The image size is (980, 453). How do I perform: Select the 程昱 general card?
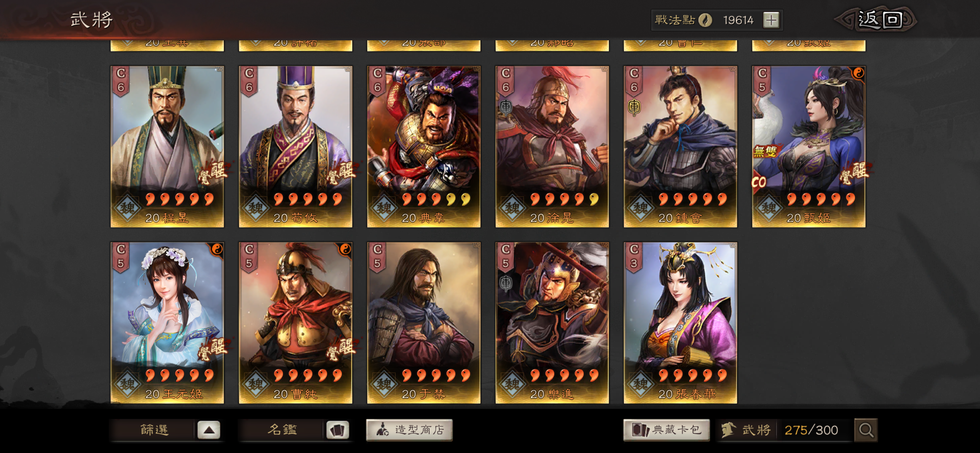click(167, 147)
